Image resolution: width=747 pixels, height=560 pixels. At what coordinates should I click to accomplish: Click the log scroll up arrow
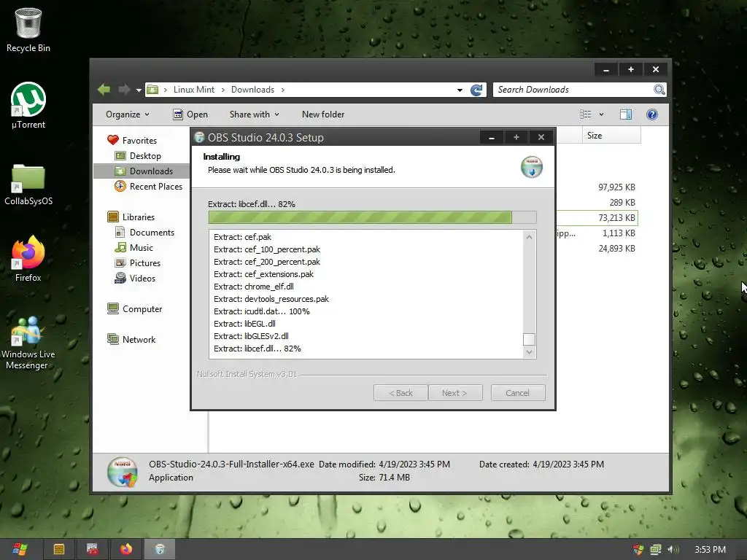point(529,237)
